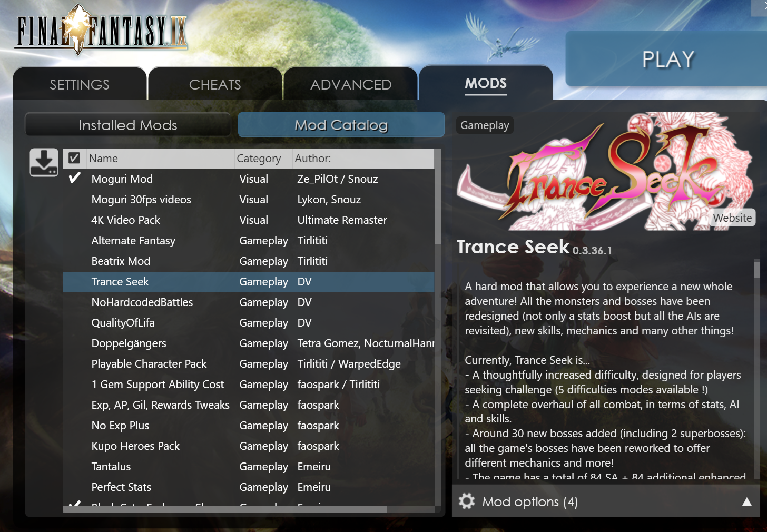Click the Trance Seek title heading
Screen dimensions: 767x532
[513, 247]
